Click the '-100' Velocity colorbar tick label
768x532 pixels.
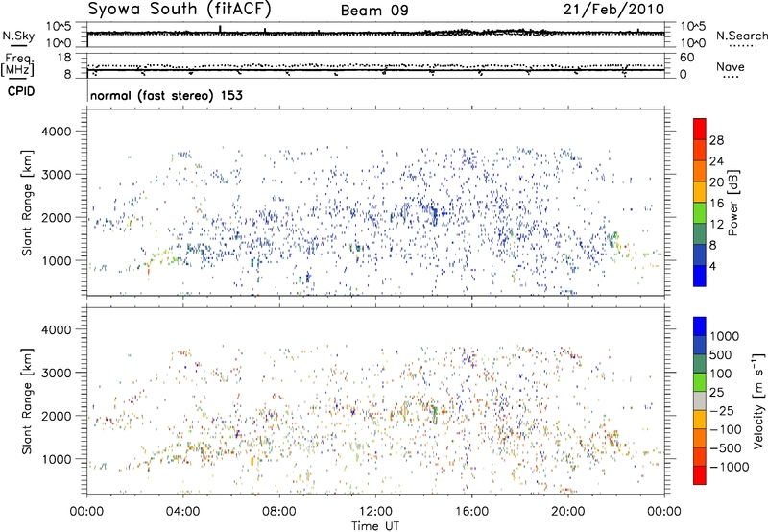coord(726,429)
